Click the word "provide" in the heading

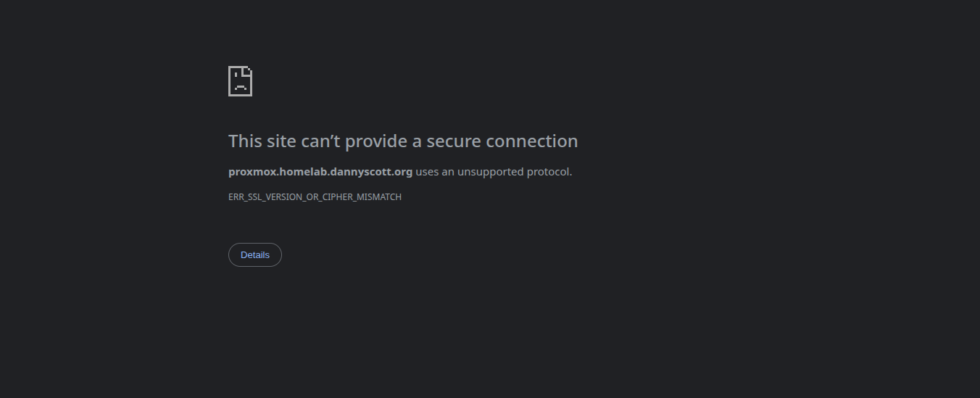click(x=376, y=141)
